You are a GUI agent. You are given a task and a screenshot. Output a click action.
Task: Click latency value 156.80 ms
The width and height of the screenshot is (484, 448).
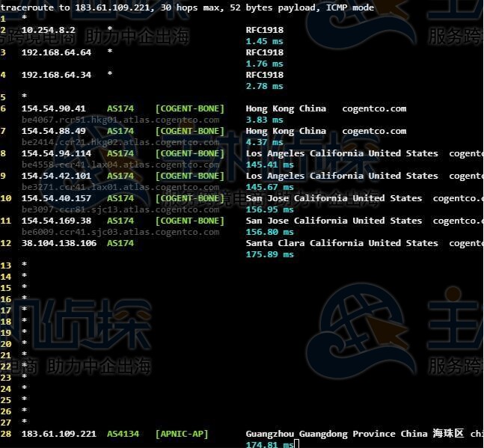click(270, 232)
